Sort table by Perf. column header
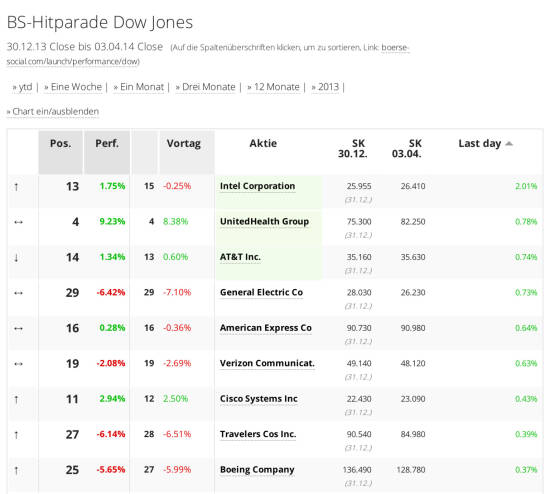 pos(107,143)
